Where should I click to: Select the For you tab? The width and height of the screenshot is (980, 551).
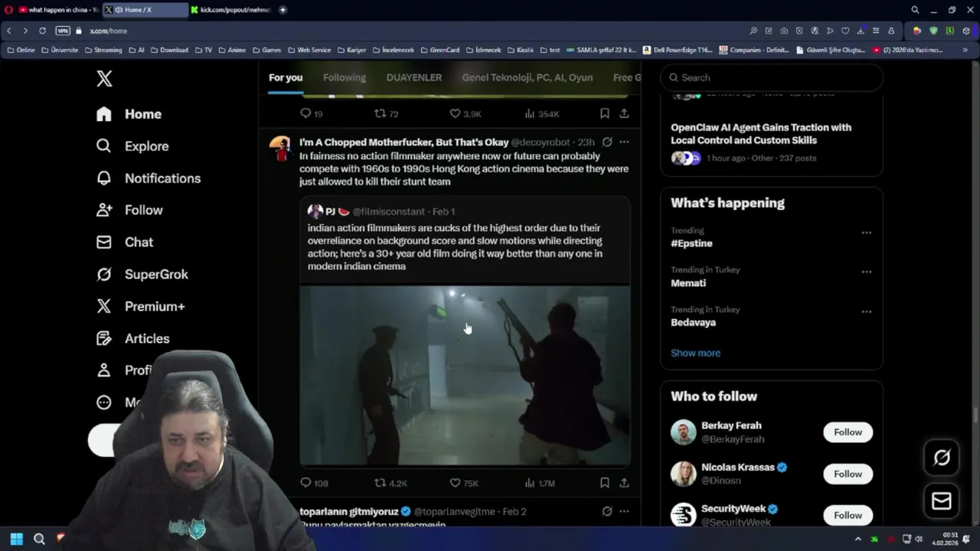[286, 77]
